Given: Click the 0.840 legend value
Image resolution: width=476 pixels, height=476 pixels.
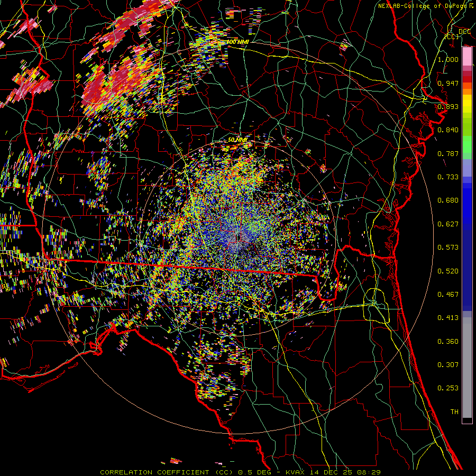Looking at the screenshot, I should pyautogui.click(x=448, y=130).
